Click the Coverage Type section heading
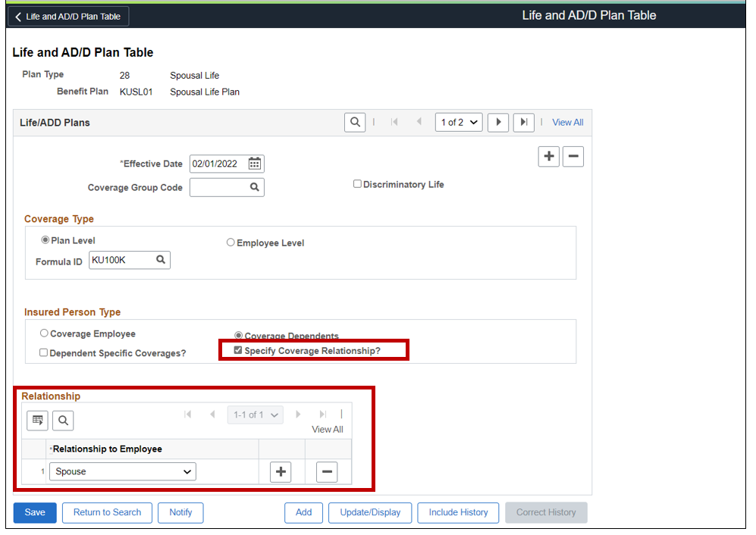This screenshot has height=535, width=756. point(59,219)
